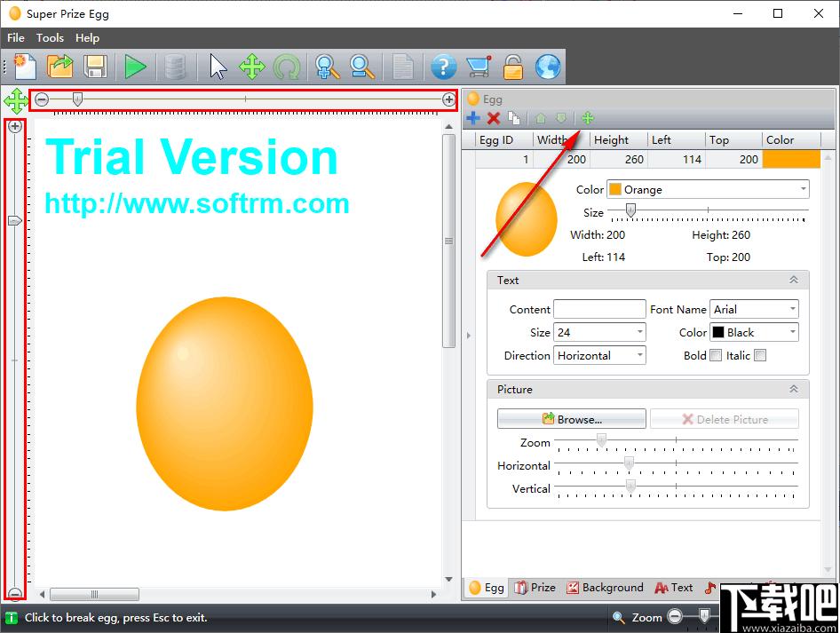Open the Direction Horizontal dropdown

click(x=599, y=356)
